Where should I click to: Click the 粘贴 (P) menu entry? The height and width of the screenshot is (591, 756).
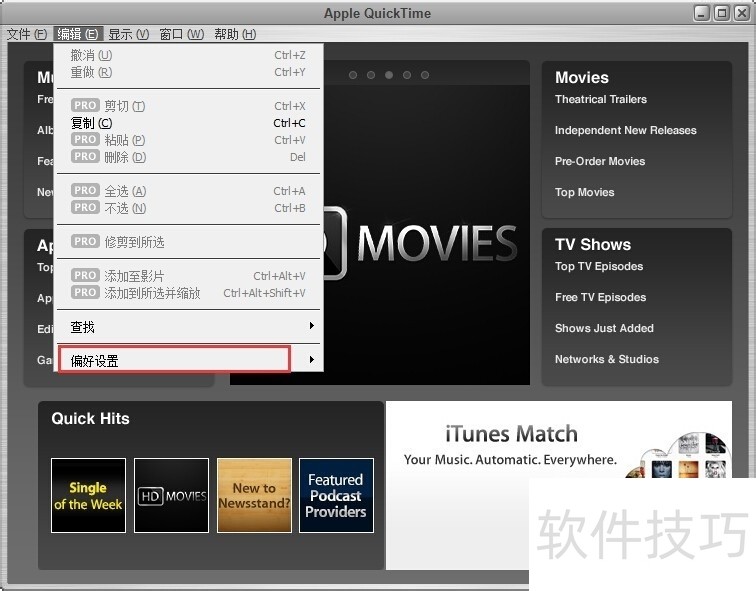tap(189, 140)
